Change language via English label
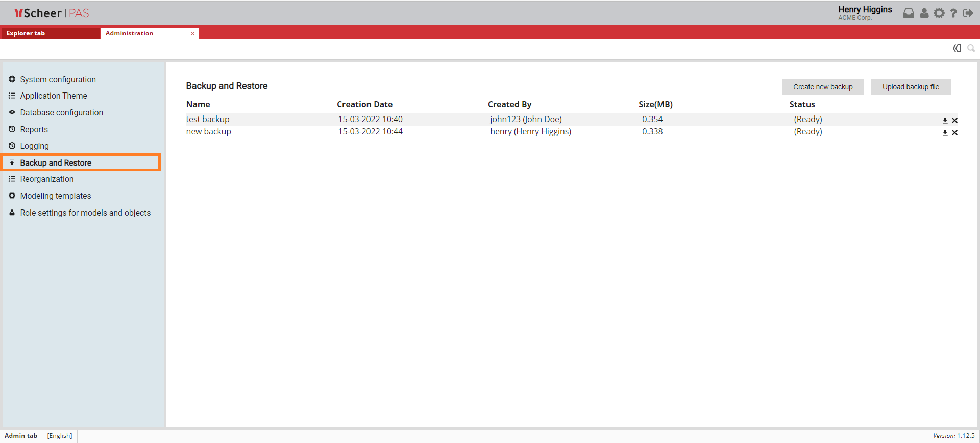 (60, 436)
